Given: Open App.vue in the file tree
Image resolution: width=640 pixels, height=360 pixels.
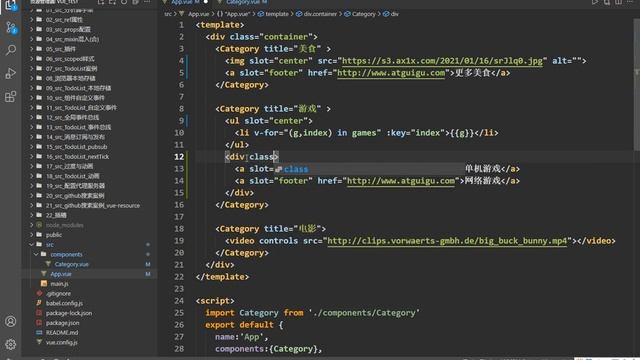Looking at the screenshot, I should tap(61, 274).
